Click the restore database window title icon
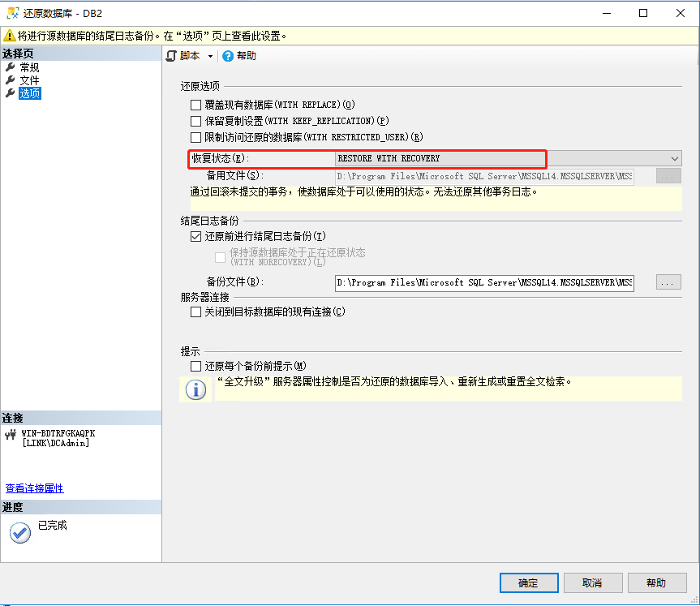Image resolution: width=700 pixels, height=606 pixels. pos(12,13)
